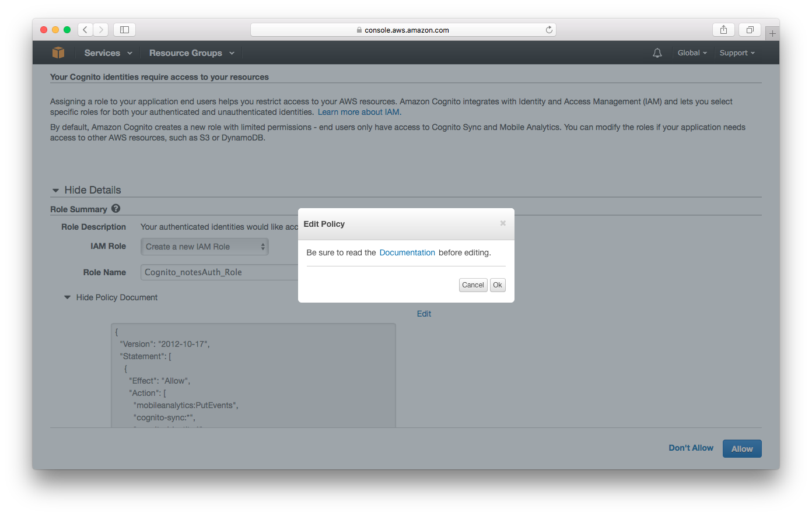Open the Learn more about IAM link
812x516 pixels.
[x=359, y=112]
